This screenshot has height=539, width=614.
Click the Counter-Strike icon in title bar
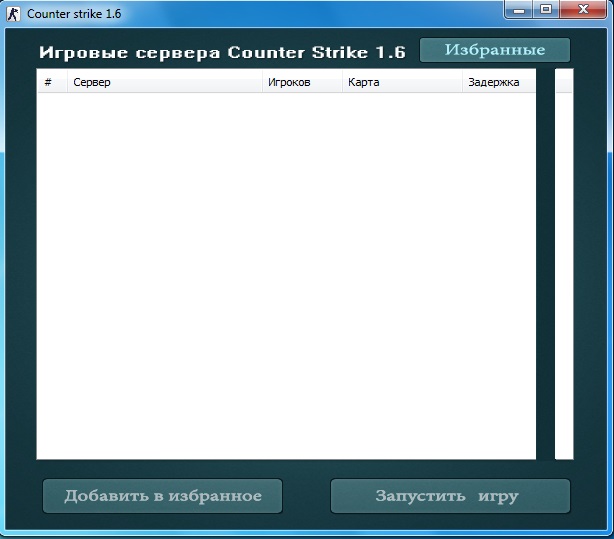point(13,14)
